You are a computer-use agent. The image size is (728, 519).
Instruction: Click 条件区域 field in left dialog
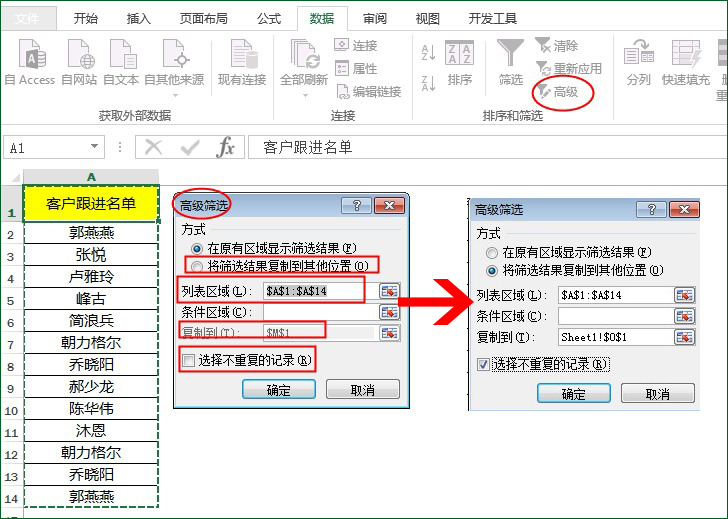(321, 312)
